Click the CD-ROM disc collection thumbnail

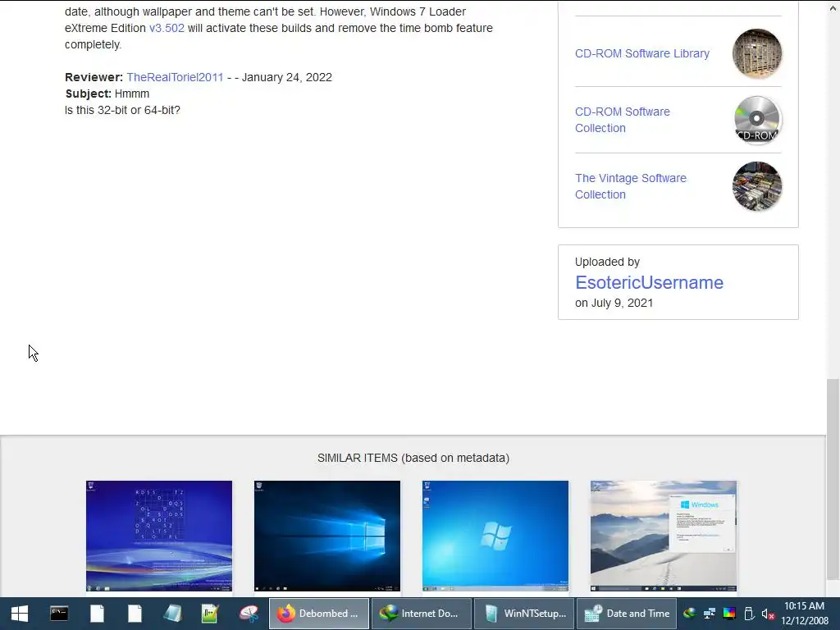coord(756,120)
